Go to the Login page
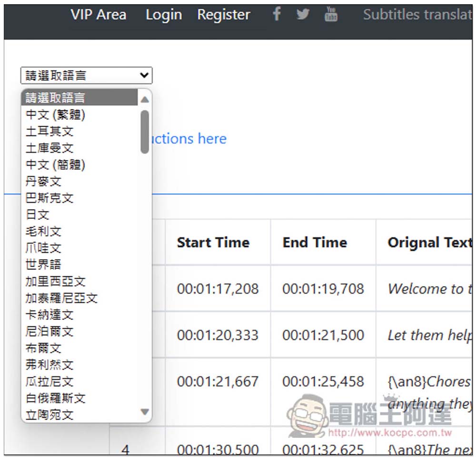The image size is (476, 460). (x=164, y=15)
